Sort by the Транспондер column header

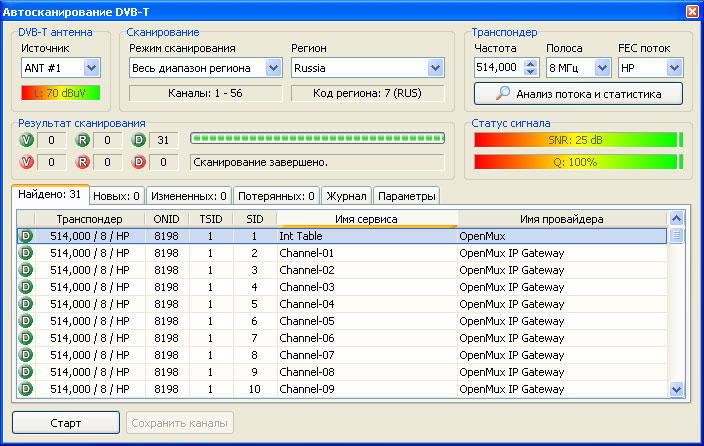tap(89, 219)
